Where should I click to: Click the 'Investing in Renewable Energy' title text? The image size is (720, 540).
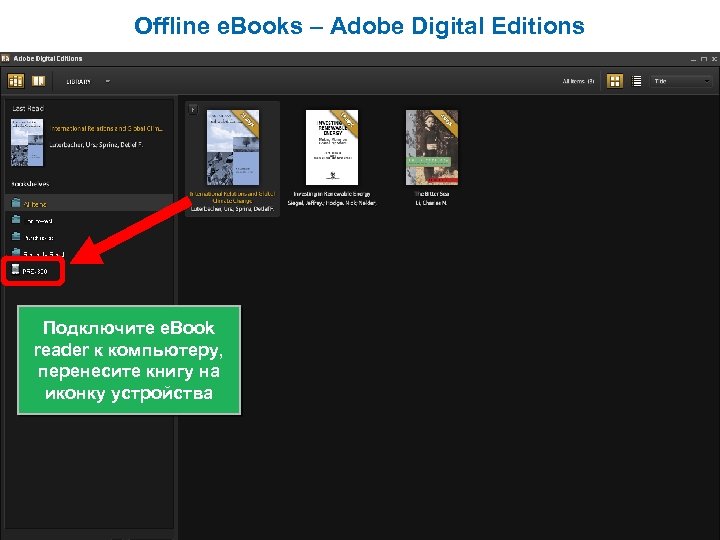[332, 194]
